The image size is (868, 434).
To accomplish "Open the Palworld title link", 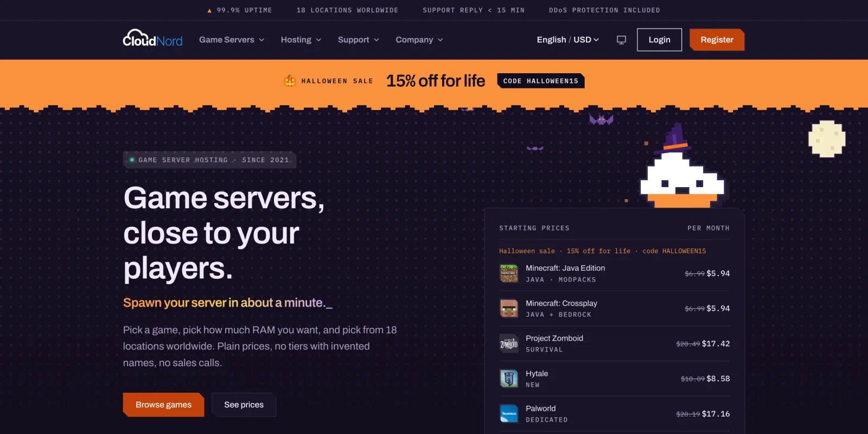I will click(541, 409).
